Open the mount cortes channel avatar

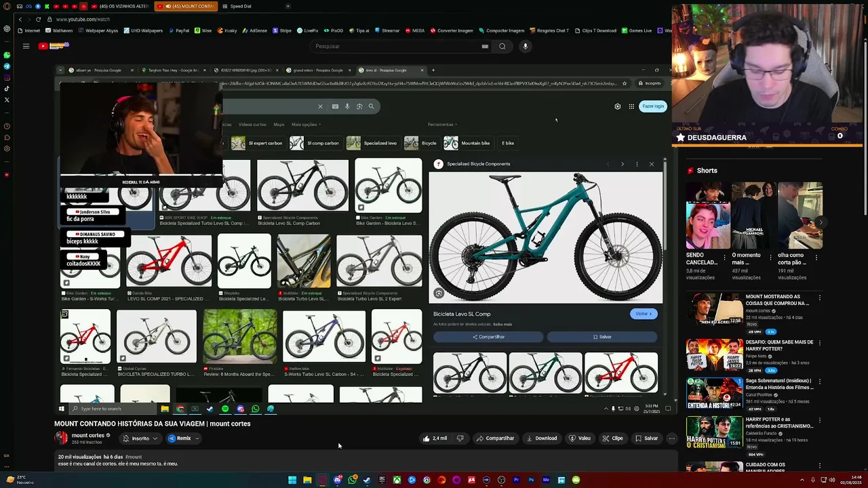coord(61,438)
